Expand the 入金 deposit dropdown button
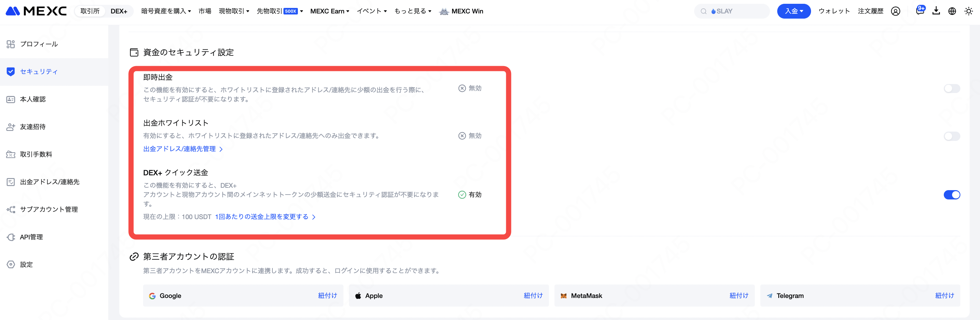Image resolution: width=980 pixels, height=320 pixels. pos(793,11)
